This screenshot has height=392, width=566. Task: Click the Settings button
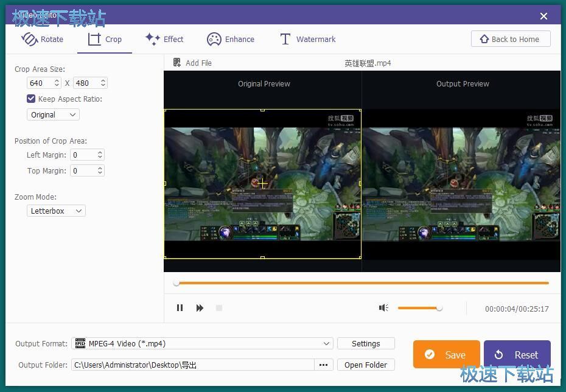pyautogui.click(x=366, y=343)
